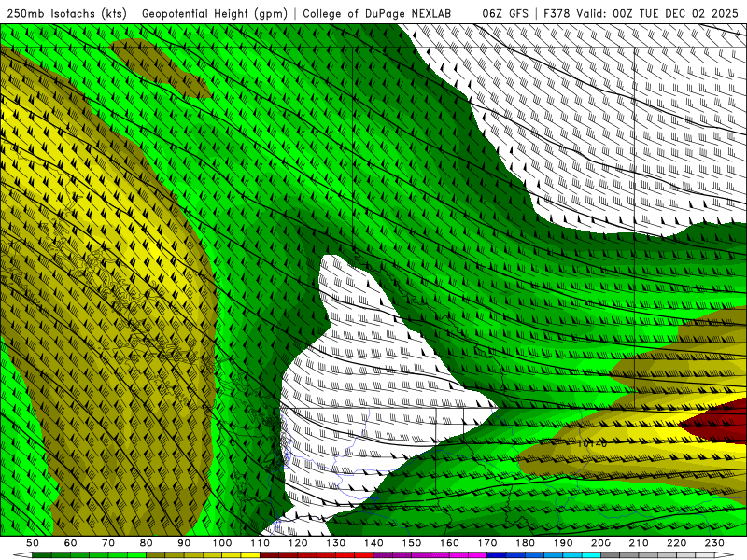Click the '220' label on the color scale
The width and height of the screenshot is (747, 560).
676,543
